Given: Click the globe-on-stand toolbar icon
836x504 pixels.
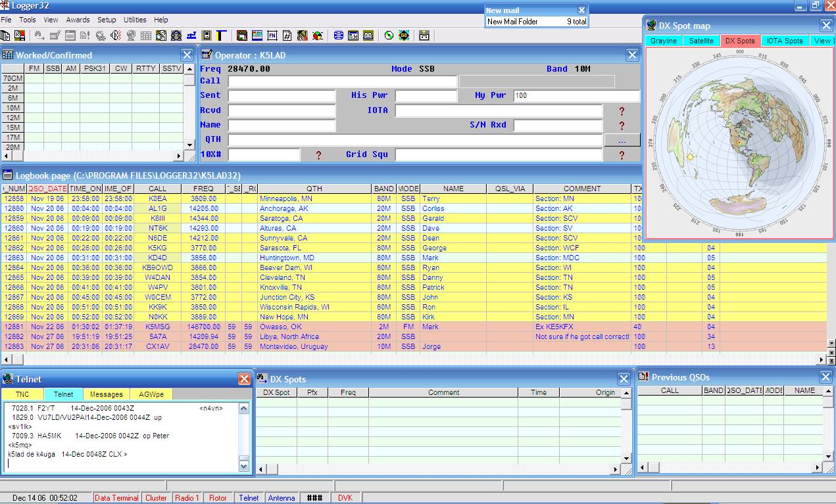Looking at the screenshot, I should 130,35.
